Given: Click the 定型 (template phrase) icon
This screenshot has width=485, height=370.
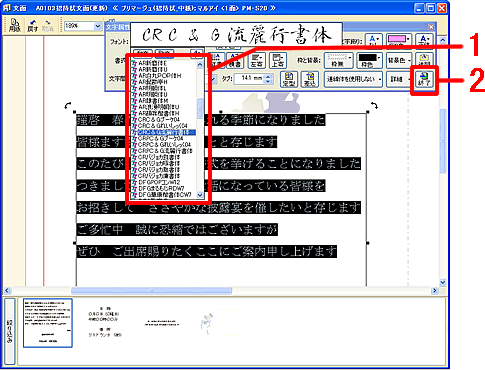Looking at the screenshot, I should click(x=289, y=79).
